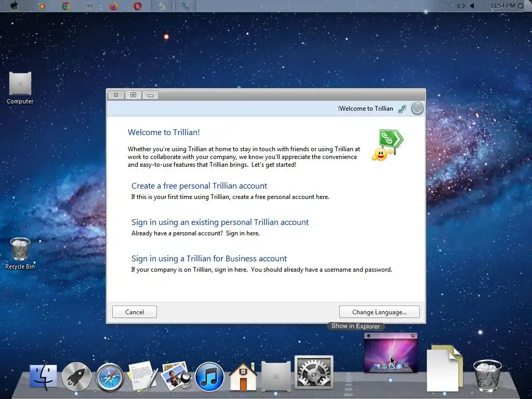The image size is (532, 399).
Task: Open System Preferences gear in dock
Action: pyautogui.click(x=314, y=372)
